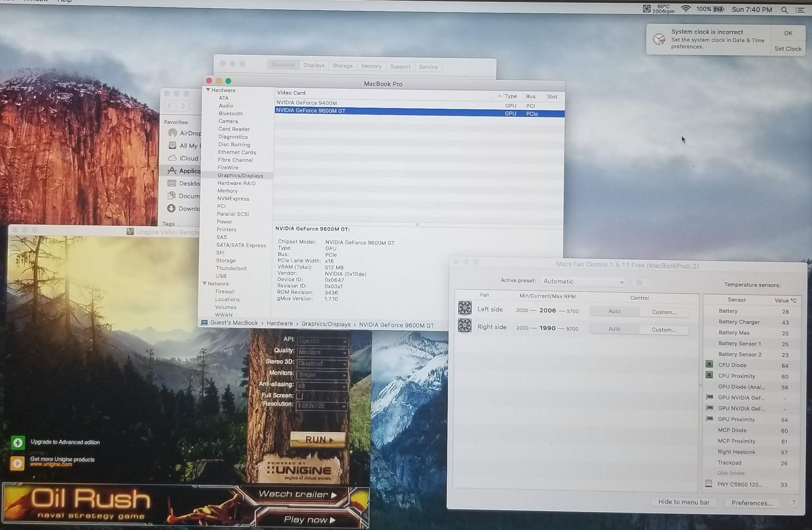Click the Spotlight search magnifier icon
The width and height of the screenshot is (812, 530).
tap(784, 10)
